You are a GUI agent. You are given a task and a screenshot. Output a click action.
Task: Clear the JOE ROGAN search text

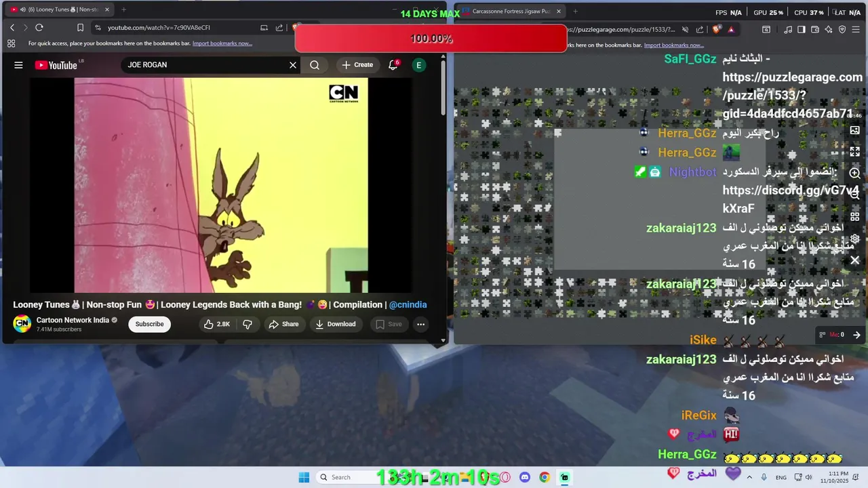(293, 65)
